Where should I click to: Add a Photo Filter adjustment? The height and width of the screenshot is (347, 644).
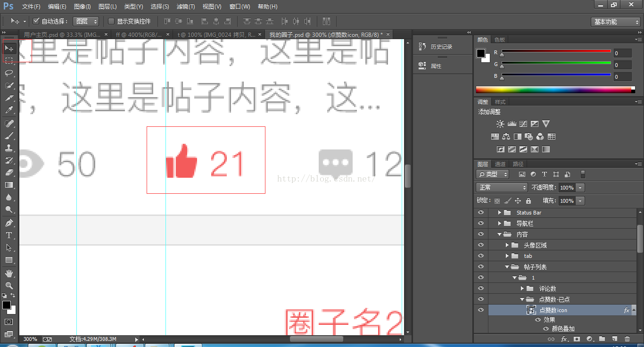pyautogui.click(x=529, y=136)
